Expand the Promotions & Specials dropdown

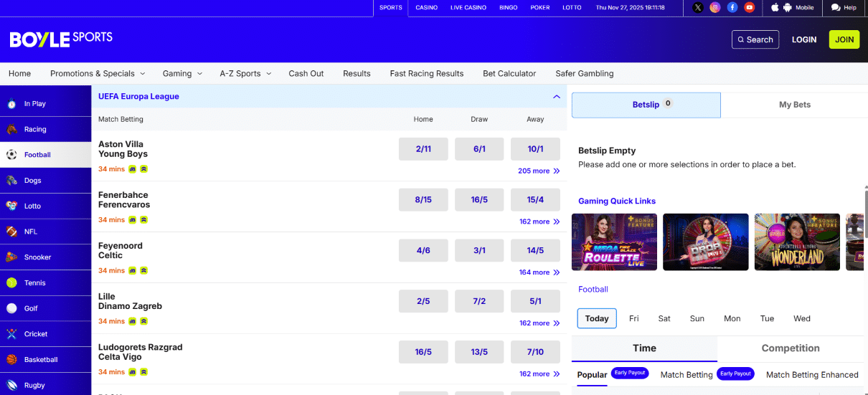click(x=98, y=74)
